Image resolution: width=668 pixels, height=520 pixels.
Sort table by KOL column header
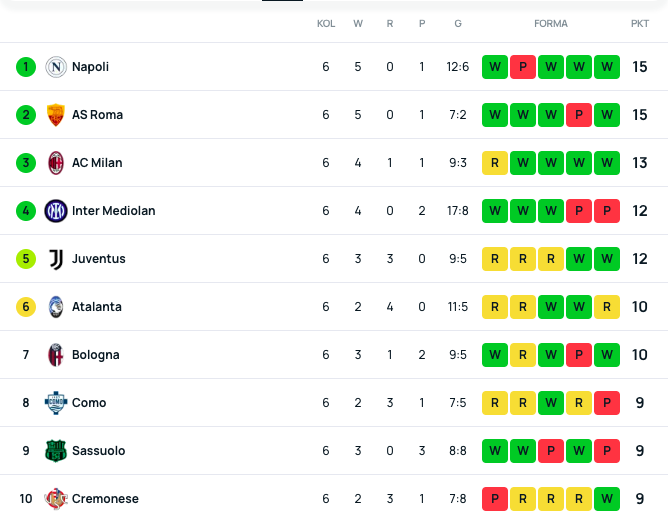[x=326, y=24]
